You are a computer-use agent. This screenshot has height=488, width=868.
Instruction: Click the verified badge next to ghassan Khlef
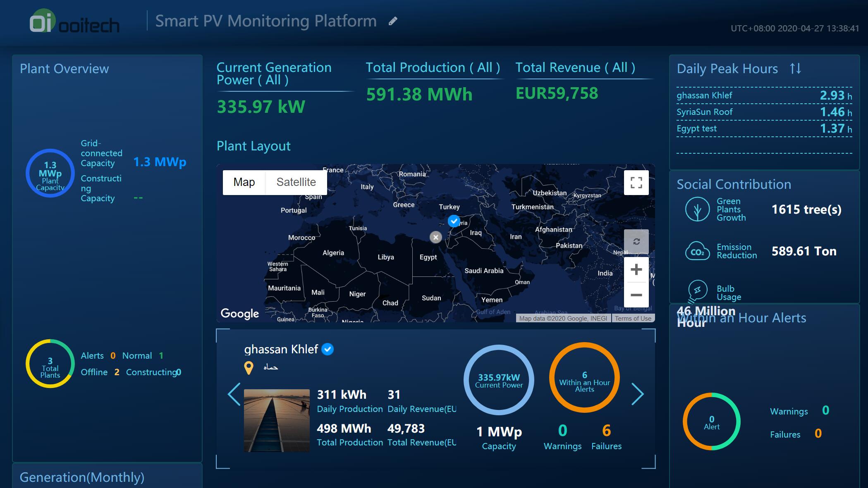(x=328, y=349)
